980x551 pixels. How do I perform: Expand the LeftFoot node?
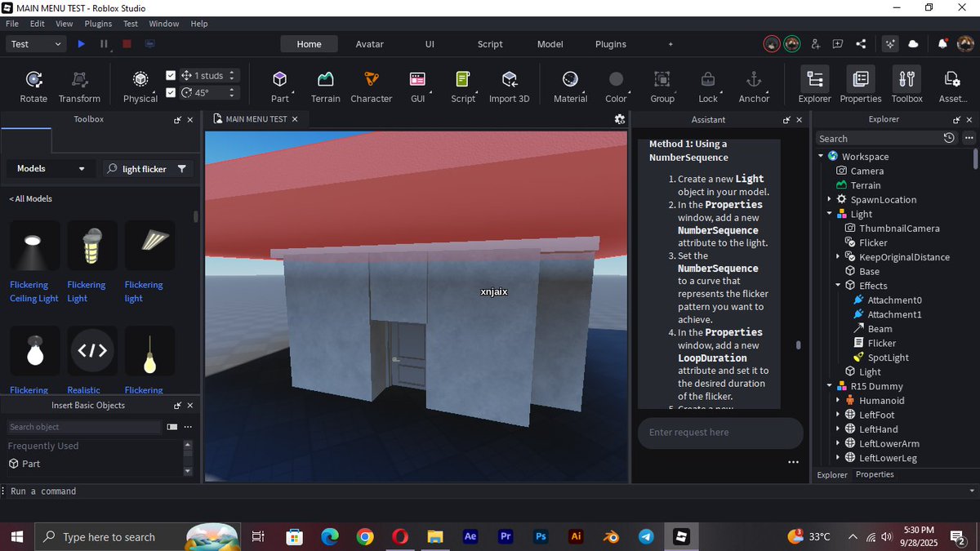click(838, 415)
